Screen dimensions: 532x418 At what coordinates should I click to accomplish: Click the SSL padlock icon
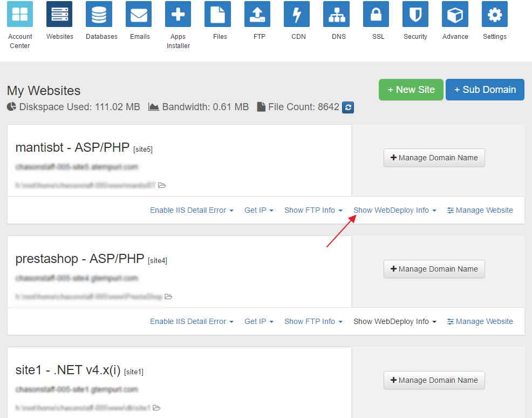[376, 15]
